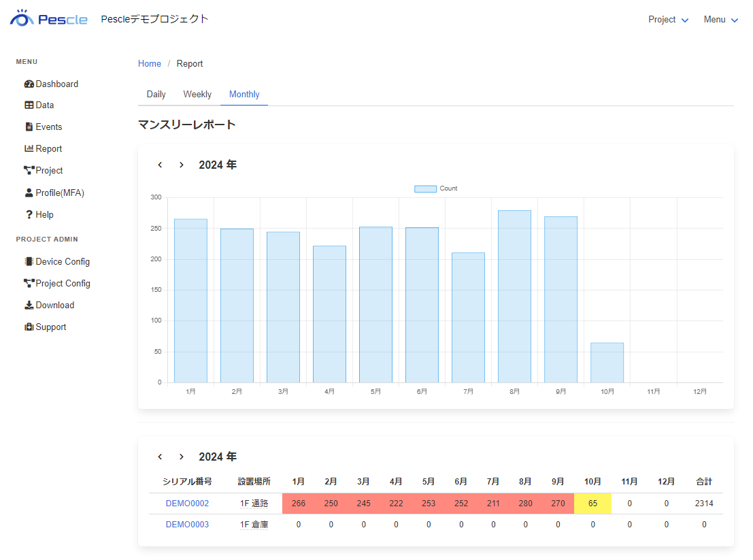Navigate to Home via the breadcrumb
Screen dimensions: 753x560
click(150, 63)
